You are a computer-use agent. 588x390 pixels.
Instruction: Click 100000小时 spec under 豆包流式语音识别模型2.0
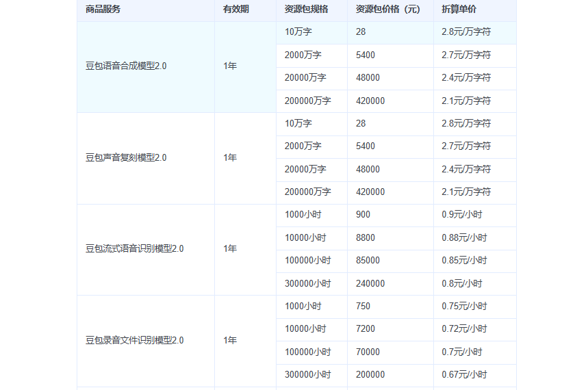click(x=311, y=261)
